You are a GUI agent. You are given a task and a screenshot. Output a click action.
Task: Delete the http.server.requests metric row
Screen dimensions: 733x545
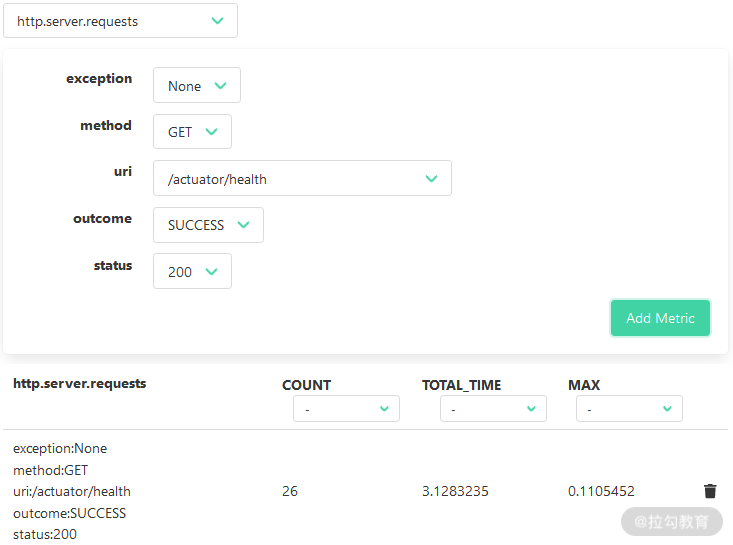710,491
